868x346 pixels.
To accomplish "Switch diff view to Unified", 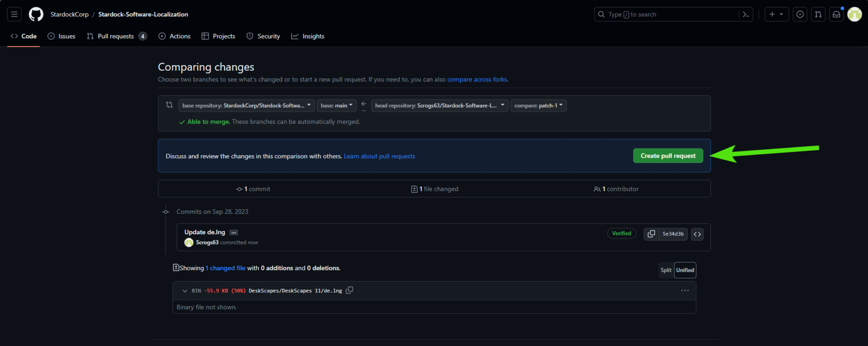I will coord(685,270).
